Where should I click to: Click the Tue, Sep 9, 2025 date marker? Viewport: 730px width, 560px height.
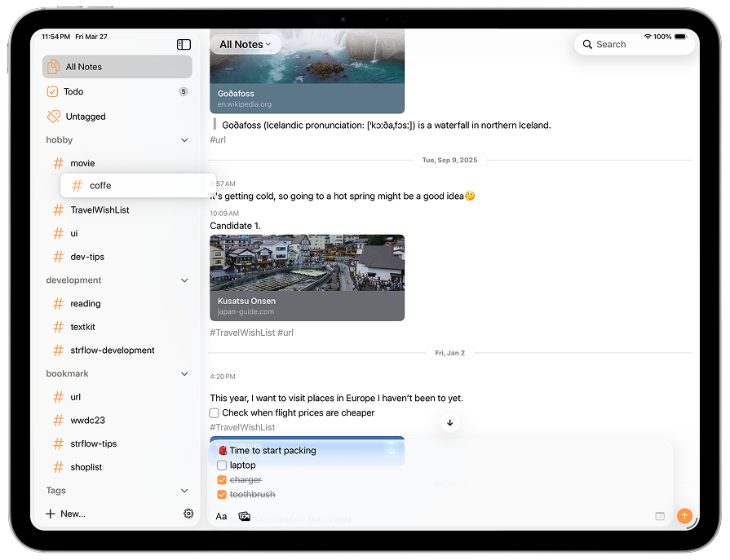(449, 160)
